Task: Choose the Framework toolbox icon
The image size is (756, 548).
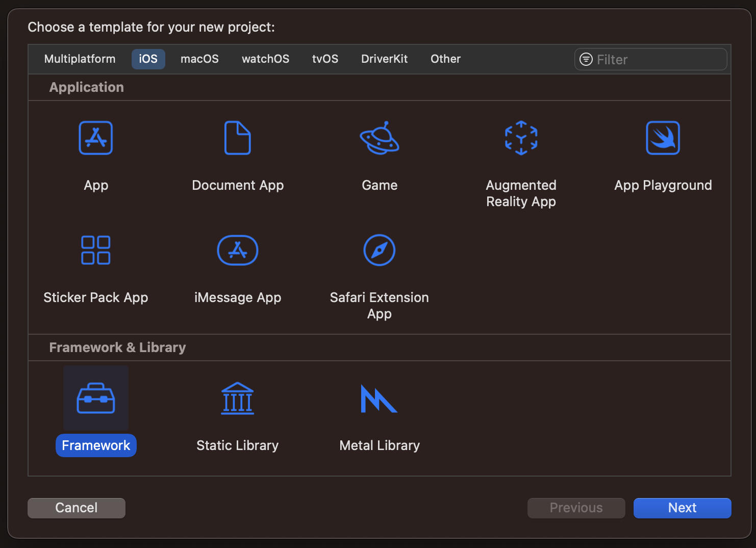Action: 96,398
